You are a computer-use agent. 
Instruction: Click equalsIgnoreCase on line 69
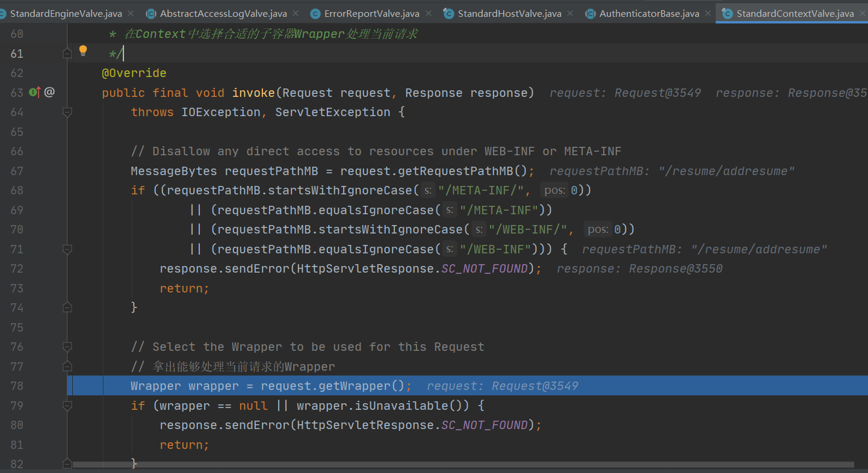pyautogui.click(x=383, y=210)
